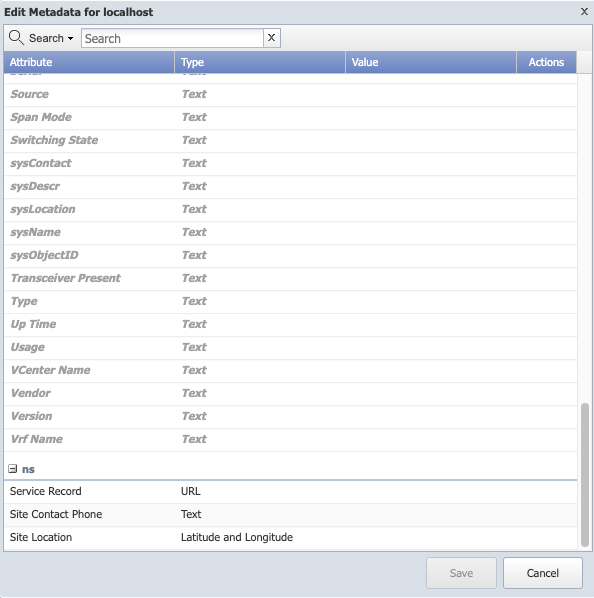Select the Site Contact Phone row

pyautogui.click(x=291, y=514)
